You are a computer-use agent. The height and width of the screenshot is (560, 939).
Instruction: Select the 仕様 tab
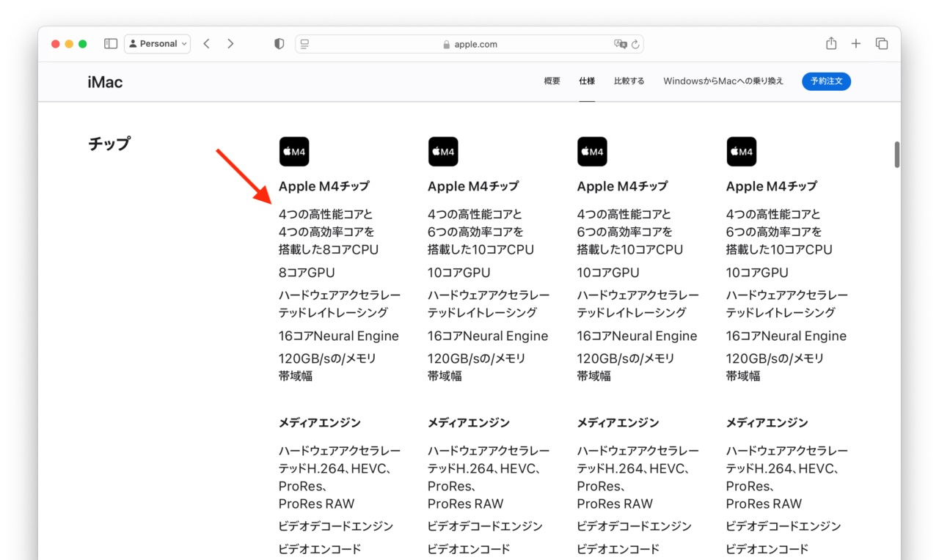[x=587, y=81]
